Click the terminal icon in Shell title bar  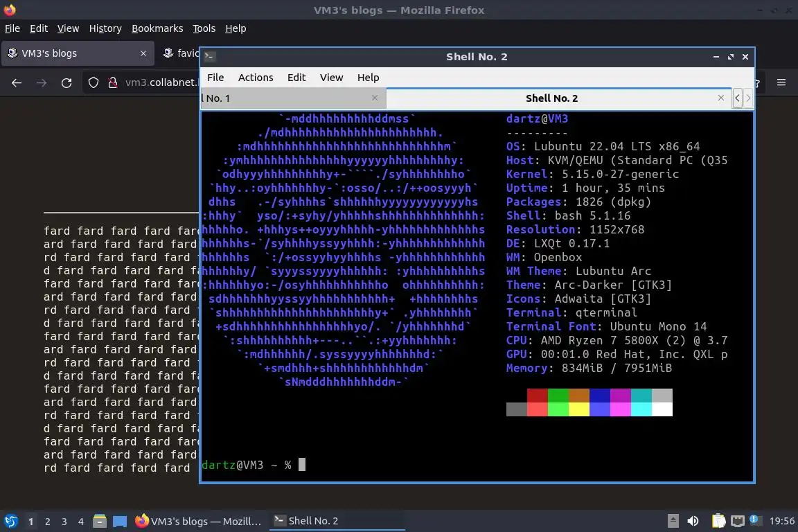[x=210, y=57]
